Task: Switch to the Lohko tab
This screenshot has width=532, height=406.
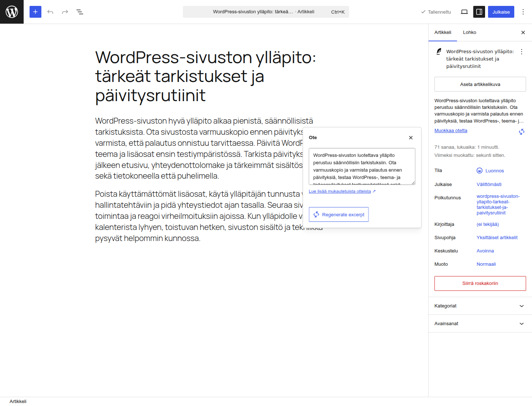Action: pyautogui.click(x=470, y=32)
